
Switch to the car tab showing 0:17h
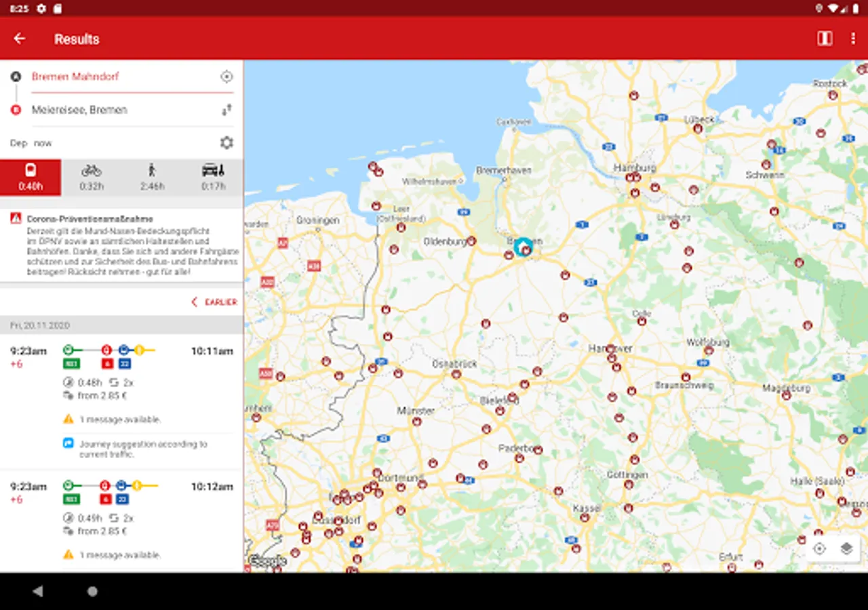[214, 178]
